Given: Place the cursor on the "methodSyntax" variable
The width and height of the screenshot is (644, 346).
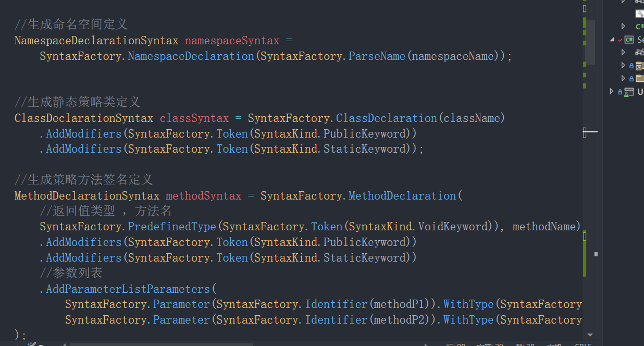Looking at the screenshot, I should pos(203,195).
